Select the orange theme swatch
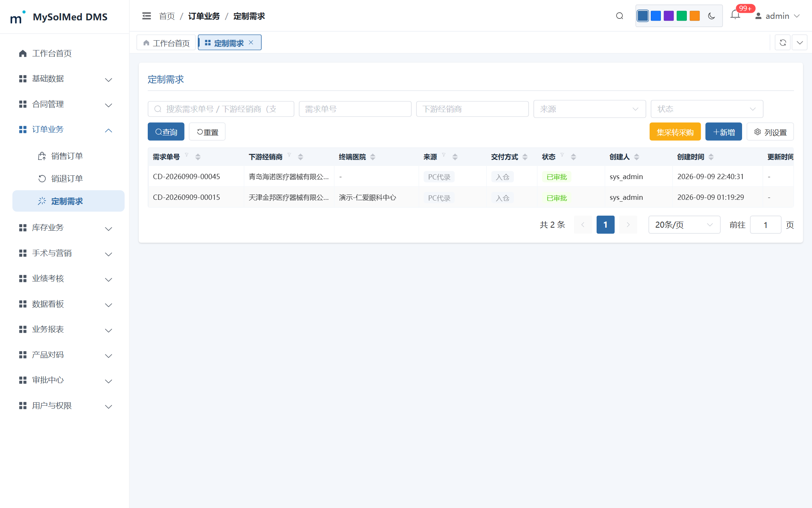Image resolution: width=812 pixels, height=508 pixels. [695, 16]
